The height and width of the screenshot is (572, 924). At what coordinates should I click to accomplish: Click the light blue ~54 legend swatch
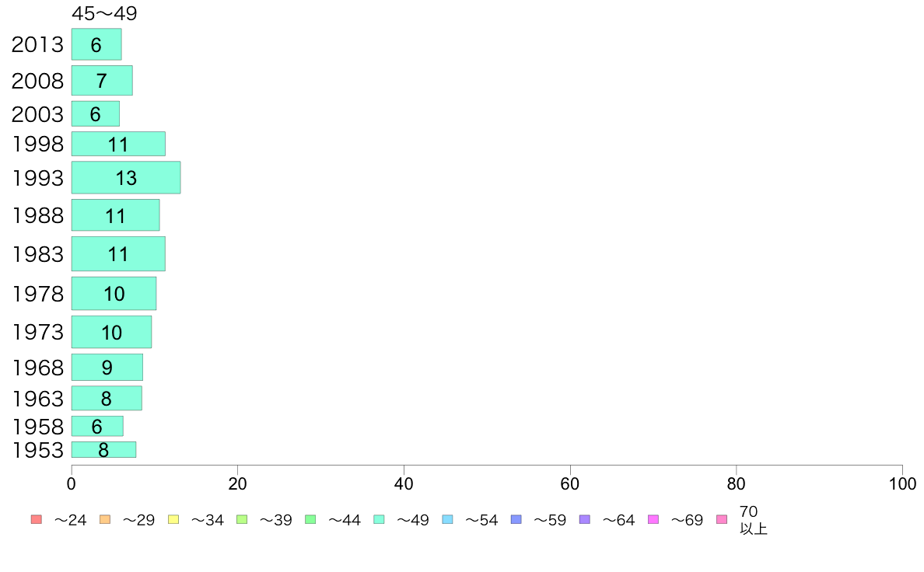tap(447, 520)
